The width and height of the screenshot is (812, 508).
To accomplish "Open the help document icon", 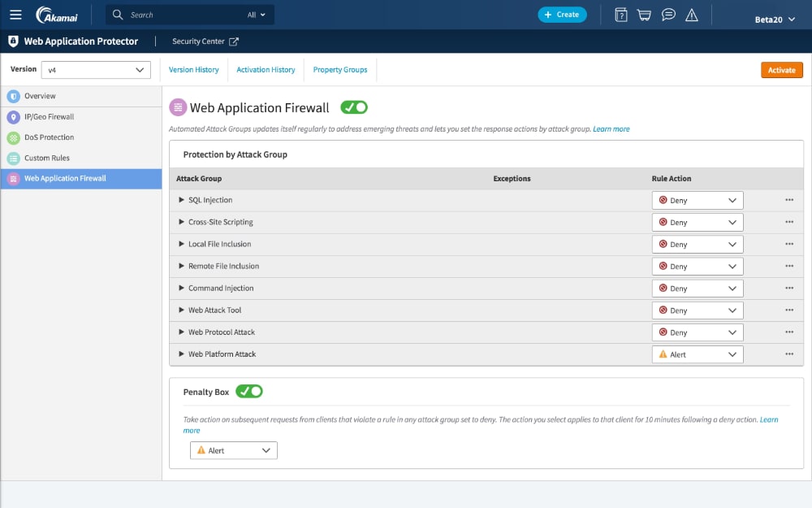I will [621, 15].
